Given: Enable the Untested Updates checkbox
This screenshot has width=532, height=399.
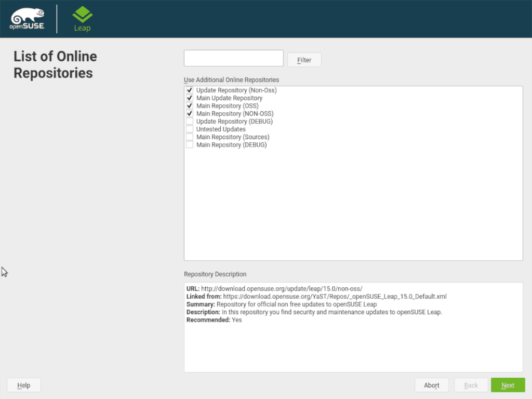Looking at the screenshot, I should (x=190, y=129).
